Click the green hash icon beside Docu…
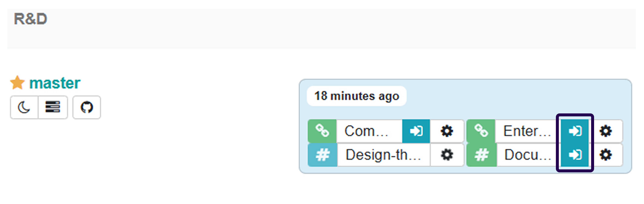 (481, 155)
